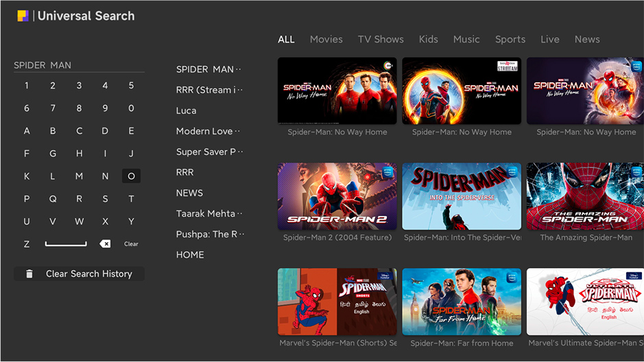This screenshot has height=362, width=644.
Task: Open Marvel's Ultimate Spider-Man thumbnail
Action: (585, 302)
